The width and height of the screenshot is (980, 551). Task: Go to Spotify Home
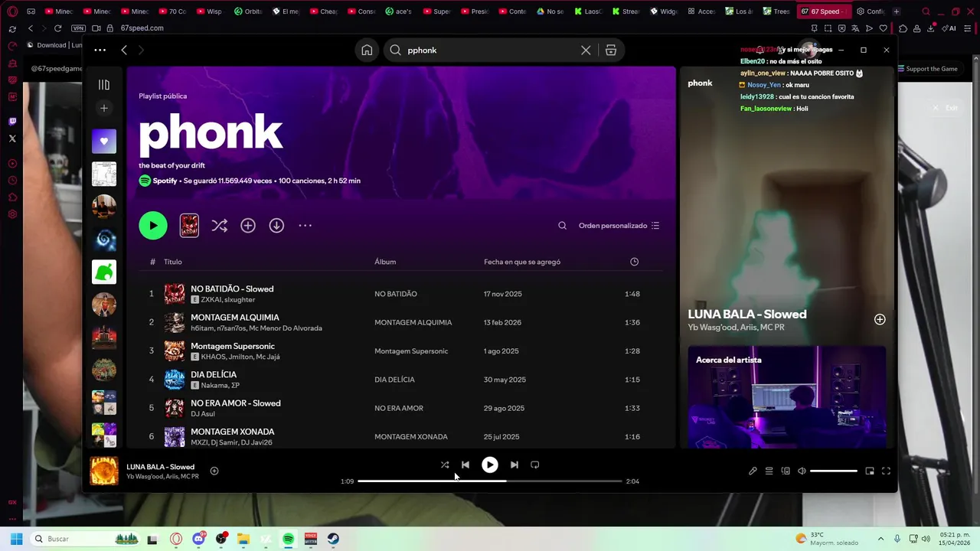pyautogui.click(x=367, y=50)
